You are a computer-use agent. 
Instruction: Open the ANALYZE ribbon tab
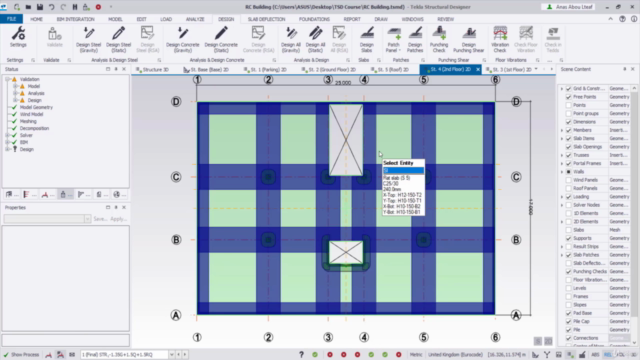pos(195,19)
